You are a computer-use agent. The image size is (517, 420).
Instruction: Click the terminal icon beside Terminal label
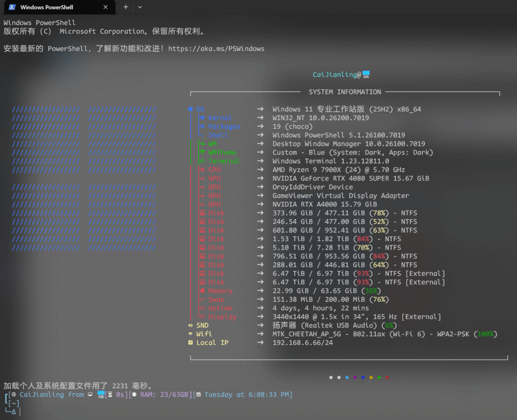tap(202, 161)
